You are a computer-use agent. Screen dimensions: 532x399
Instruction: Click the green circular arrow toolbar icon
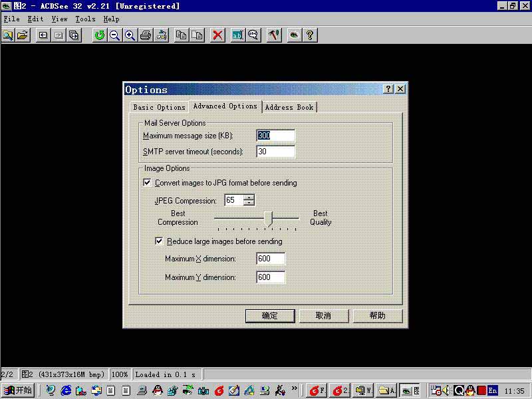[99, 35]
